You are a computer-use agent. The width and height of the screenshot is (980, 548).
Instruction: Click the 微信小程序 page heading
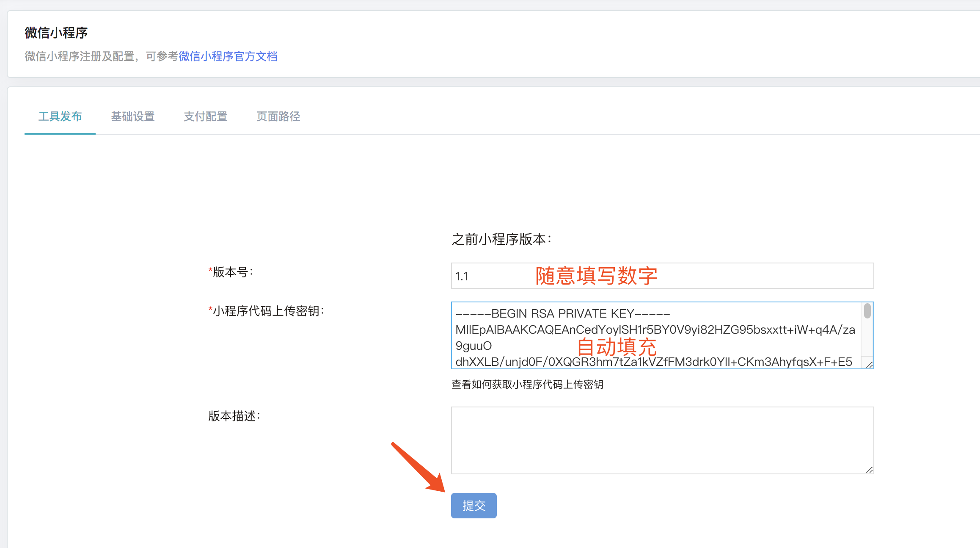tap(56, 33)
